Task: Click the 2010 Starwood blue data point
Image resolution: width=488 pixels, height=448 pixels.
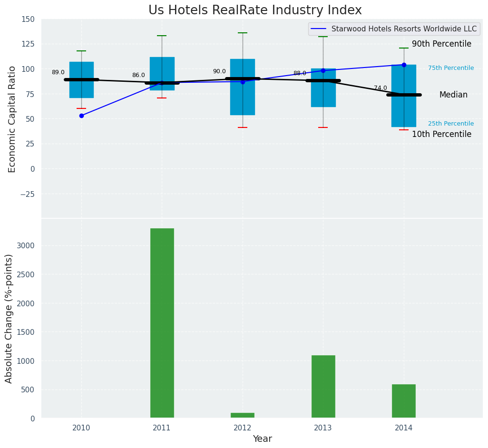Action: 81,116
